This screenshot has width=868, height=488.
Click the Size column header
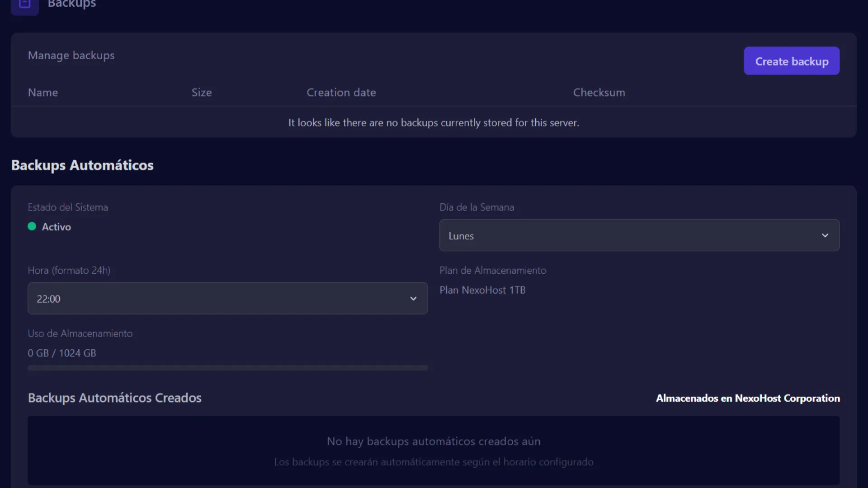(202, 93)
